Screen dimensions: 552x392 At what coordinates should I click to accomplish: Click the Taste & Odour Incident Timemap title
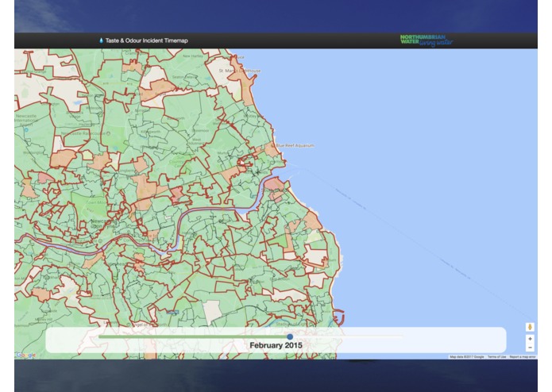coord(146,40)
